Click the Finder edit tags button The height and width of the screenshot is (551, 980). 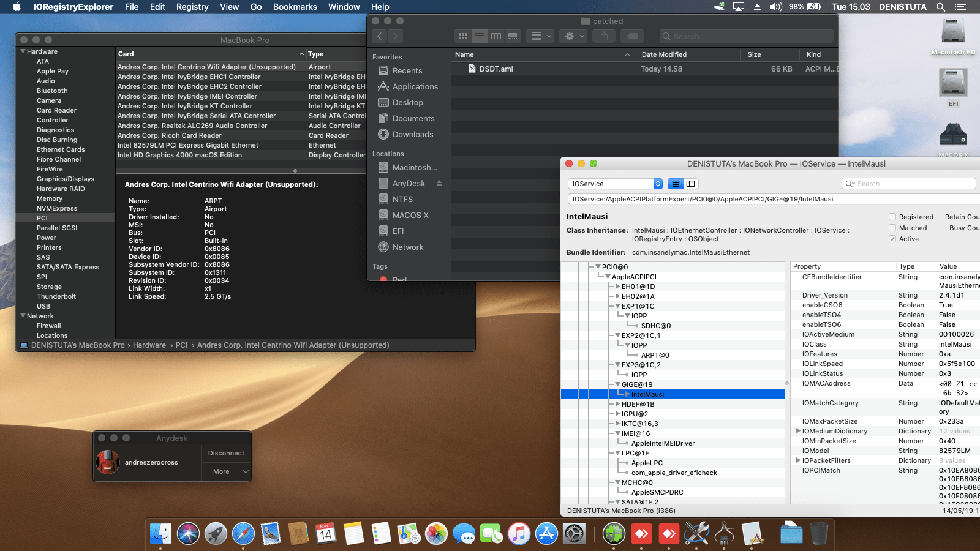coord(633,36)
